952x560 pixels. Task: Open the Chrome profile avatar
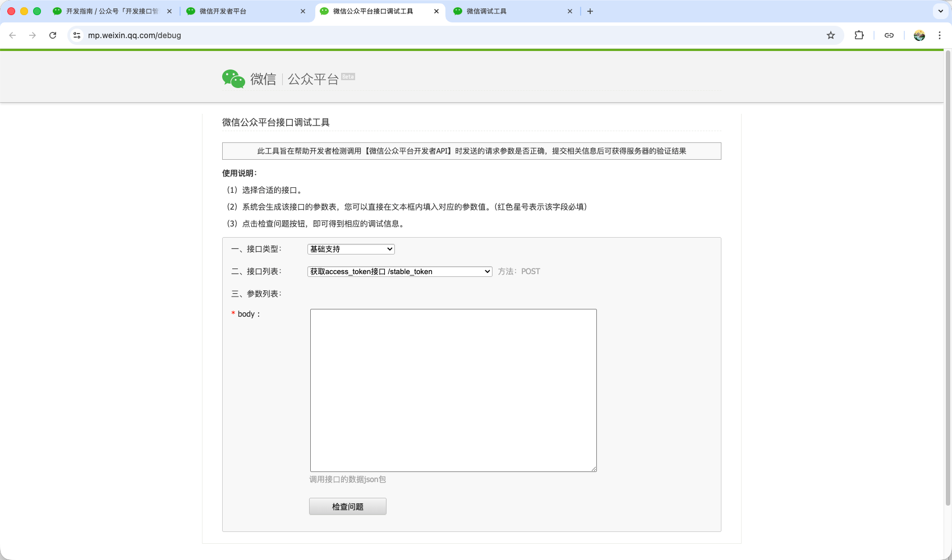tap(919, 35)
